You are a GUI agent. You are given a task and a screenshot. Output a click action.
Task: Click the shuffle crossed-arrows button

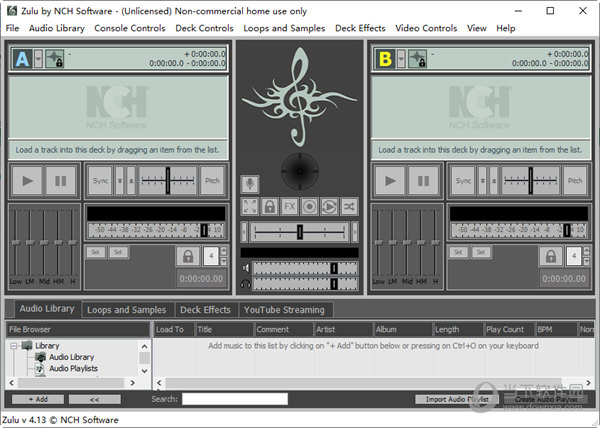(x=349, y=207)
